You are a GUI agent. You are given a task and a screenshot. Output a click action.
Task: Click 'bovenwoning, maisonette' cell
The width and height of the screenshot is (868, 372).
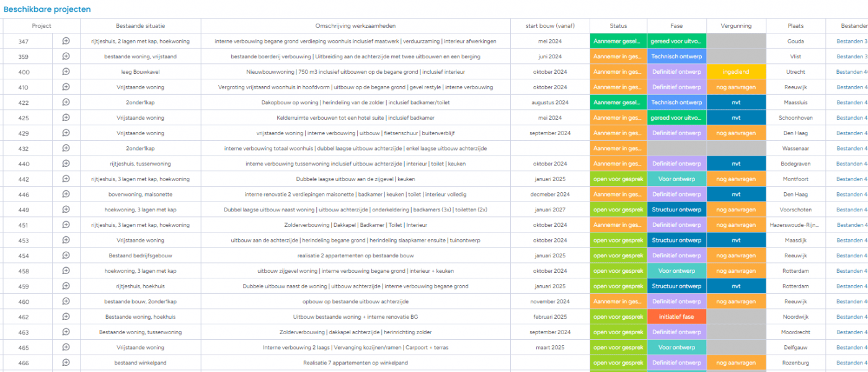pos(141,195)
